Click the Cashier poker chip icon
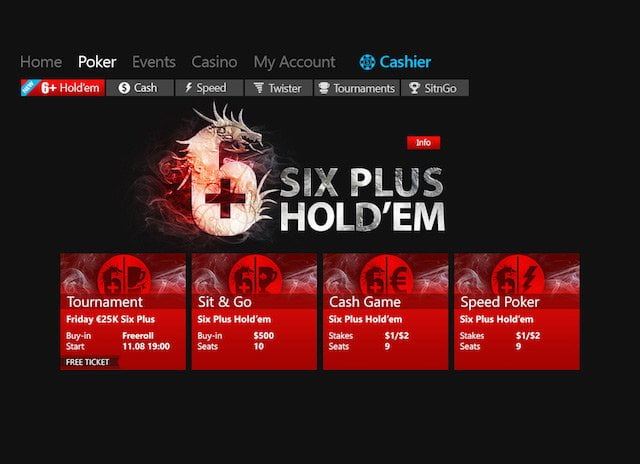Screen dimensions: 640x464 pyautogui.click(x=367, y=62)
